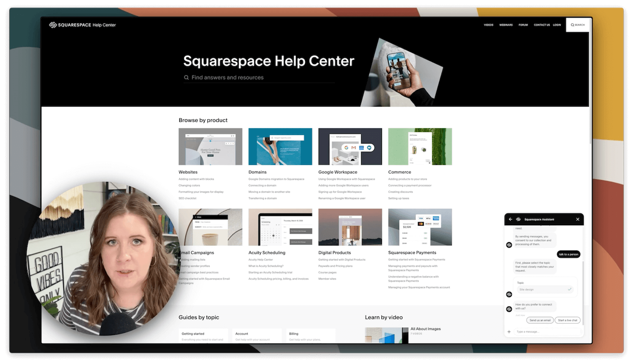Click the Squarespace Assistant header logo icon
The image size is (633, 364).
click(x=519, y=219)
